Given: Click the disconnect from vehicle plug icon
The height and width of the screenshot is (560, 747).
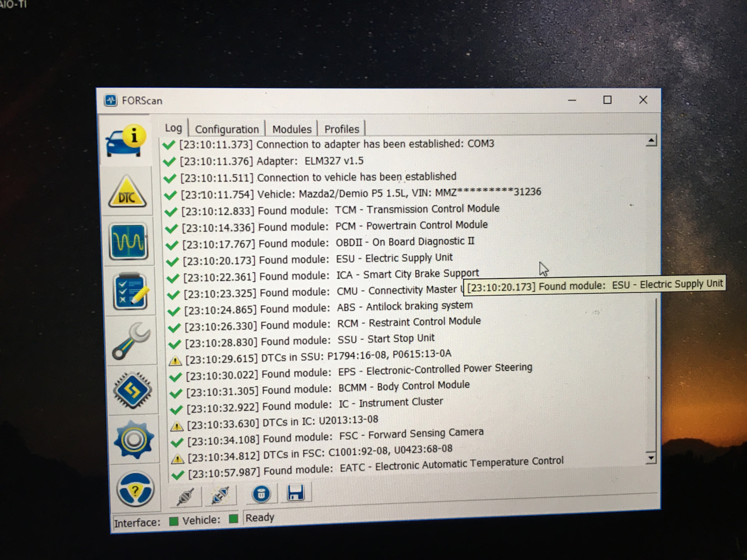Looking at the screenshot, I should [x=220, y=495].
